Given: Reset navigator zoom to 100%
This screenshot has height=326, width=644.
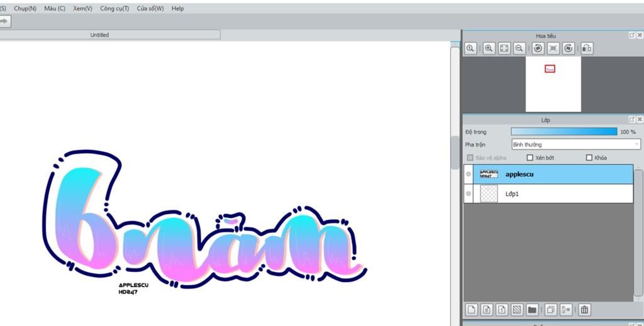Looking at the screenshot, I should coord(470,48).
